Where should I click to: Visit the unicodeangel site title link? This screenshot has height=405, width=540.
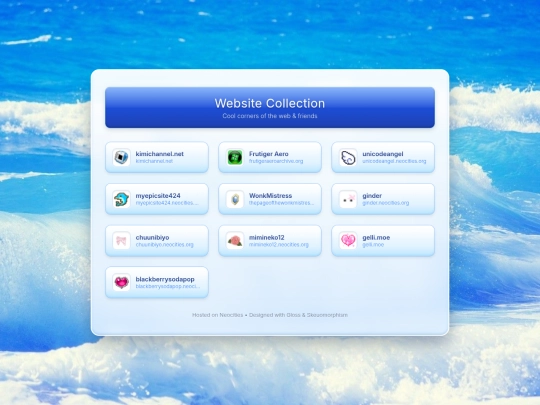click(383, 154)
